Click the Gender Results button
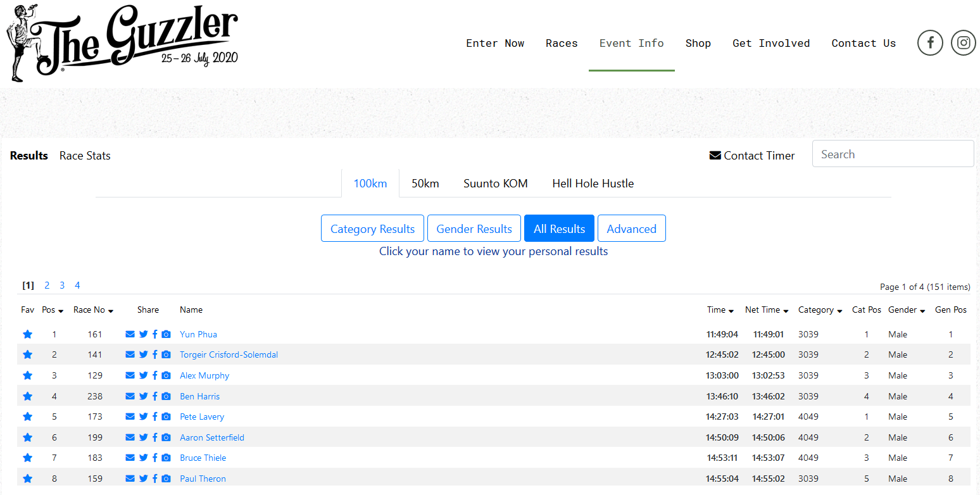The height and width of the screenshot is (495, 980). pos(474,229)
